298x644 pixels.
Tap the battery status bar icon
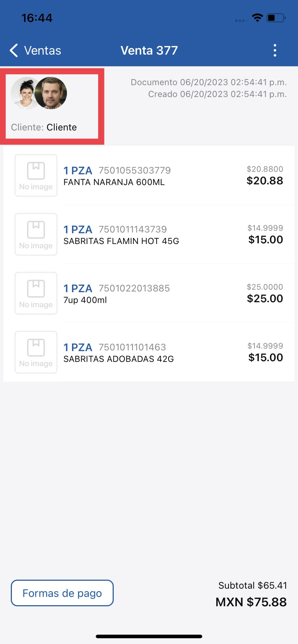[276, 18]
